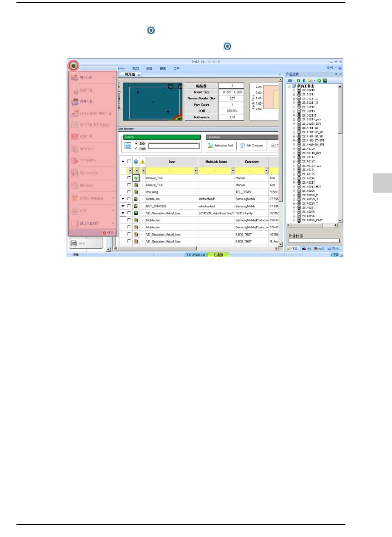
Task: Tick the checkbox in BVT_20140226 row
Action: [x=129, y=206]
